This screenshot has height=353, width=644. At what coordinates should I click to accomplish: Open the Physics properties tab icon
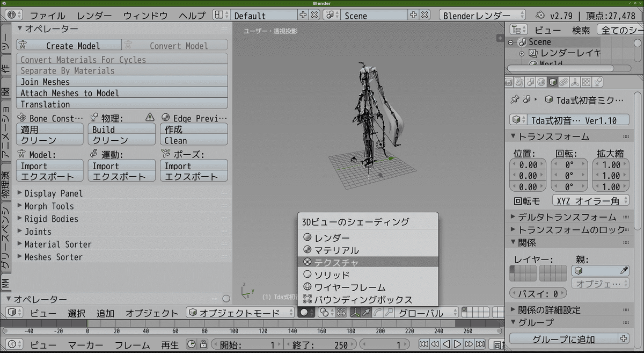click(597, 82)
